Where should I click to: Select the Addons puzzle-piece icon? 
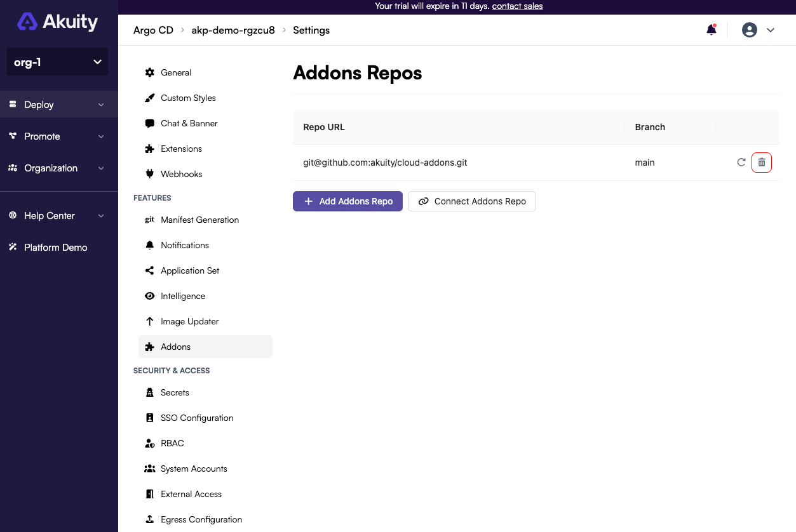point(150,347)
